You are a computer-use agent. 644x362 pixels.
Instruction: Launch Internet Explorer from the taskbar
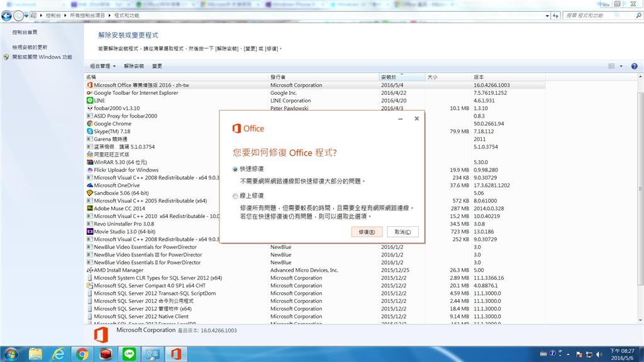[58, 354]
